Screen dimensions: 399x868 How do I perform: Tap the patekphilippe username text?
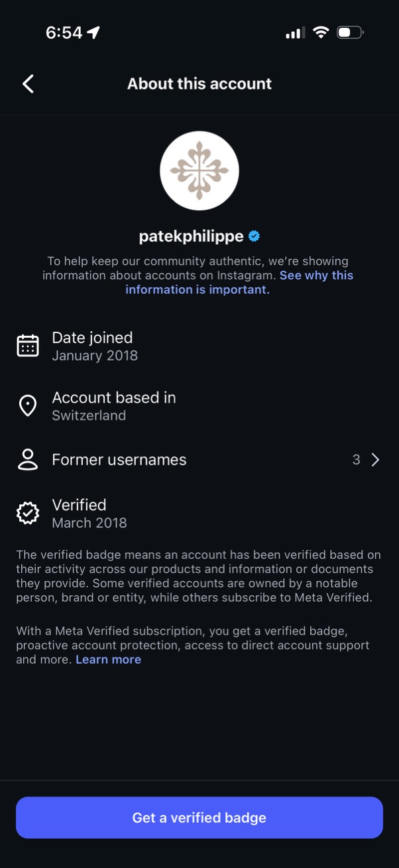point(191,236)
